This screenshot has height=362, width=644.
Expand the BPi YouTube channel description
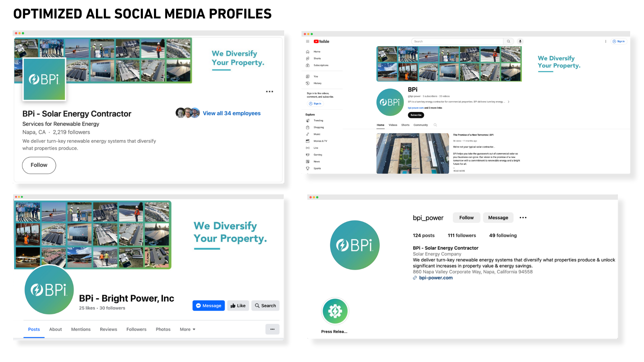[508, 102]
